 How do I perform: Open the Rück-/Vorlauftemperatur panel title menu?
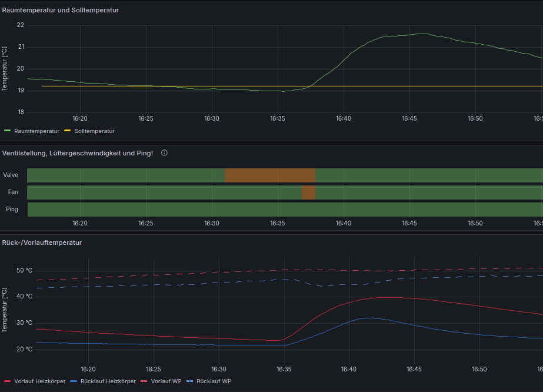(x=42, y=242)
